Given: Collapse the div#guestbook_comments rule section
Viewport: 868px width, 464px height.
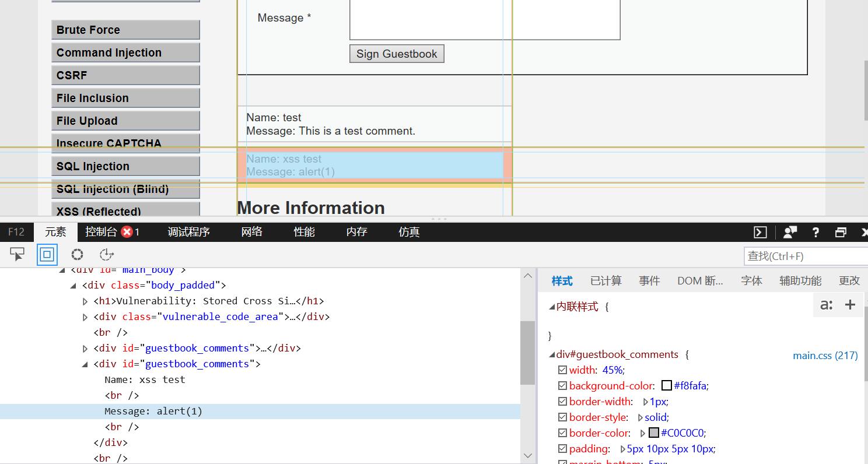Looking at the screenshot, I should pyautogui.click(x=552, y=354).
